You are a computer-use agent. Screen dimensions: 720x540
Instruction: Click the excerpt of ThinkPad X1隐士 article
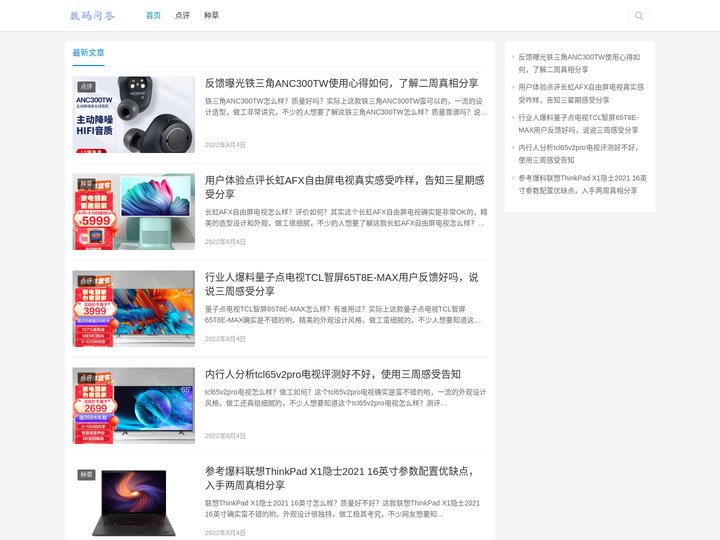point(343,509)
